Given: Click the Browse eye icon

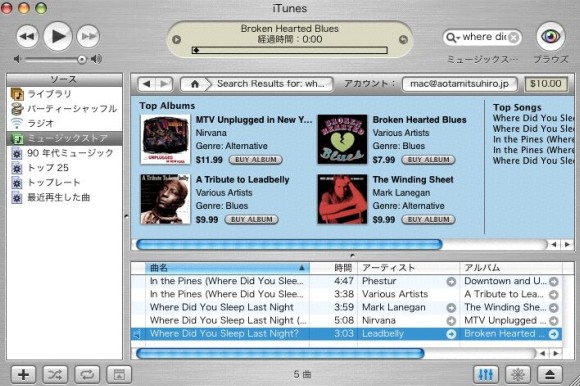Looking at the screenshot, I should click(x=551, y=36).
